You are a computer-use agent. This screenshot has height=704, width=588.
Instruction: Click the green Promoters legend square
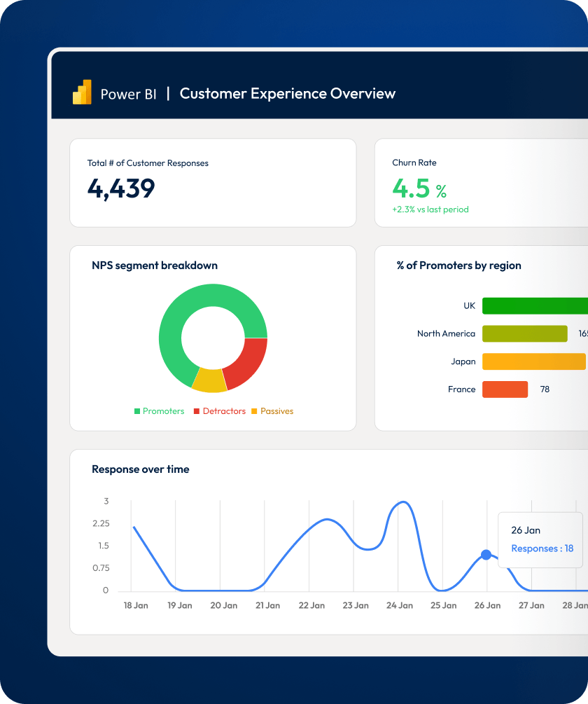click(137, 411)
